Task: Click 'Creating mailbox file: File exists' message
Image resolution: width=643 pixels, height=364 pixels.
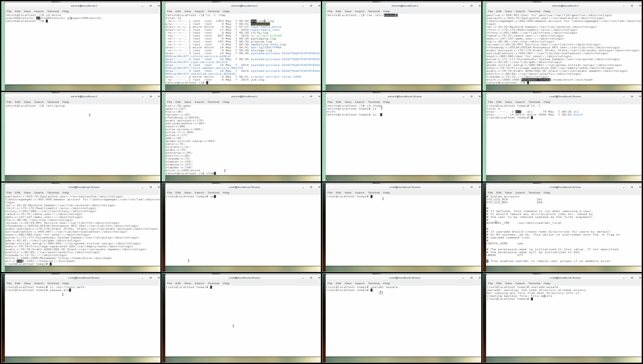Action: point(519,296)
